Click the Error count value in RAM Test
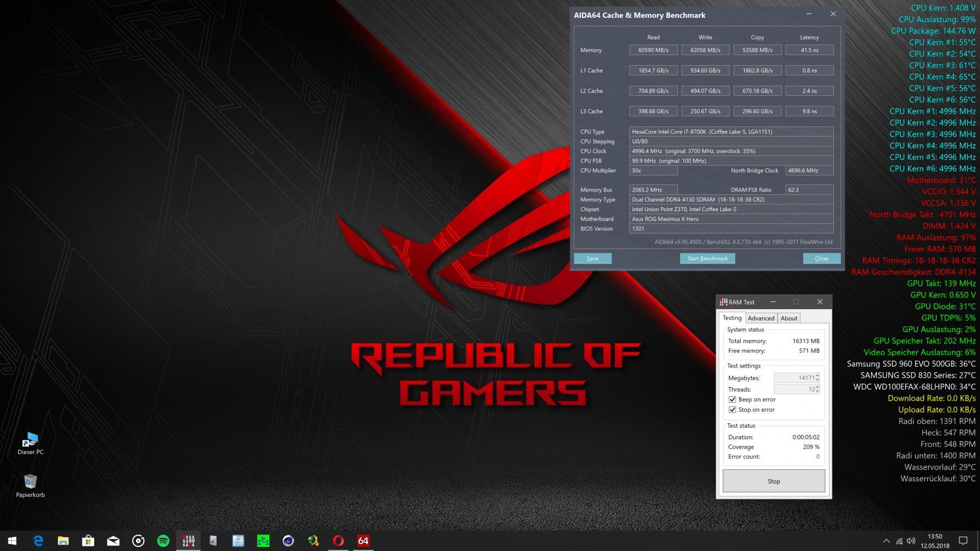This screenshot has width=980, height=551. (x=818, y=457)
